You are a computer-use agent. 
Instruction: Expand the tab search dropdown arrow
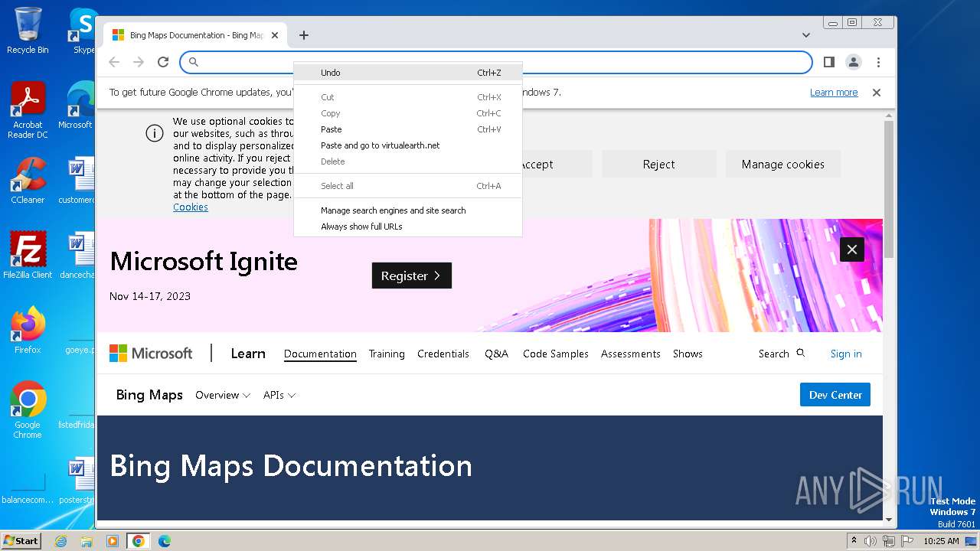pos(806,35)
